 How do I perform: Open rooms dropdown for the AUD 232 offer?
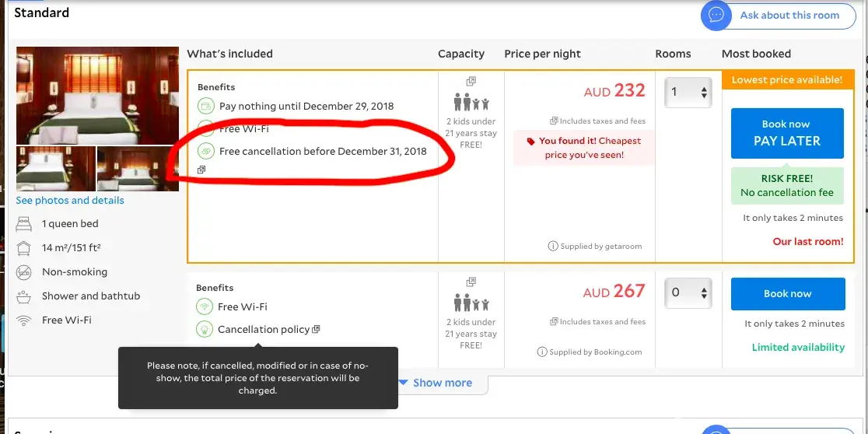point(688,92)
